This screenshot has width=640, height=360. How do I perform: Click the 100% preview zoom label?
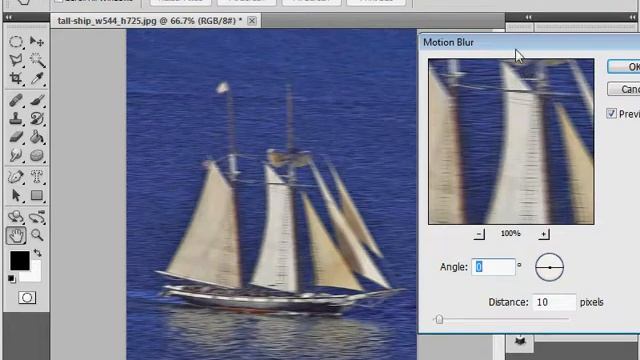[511, 233]
